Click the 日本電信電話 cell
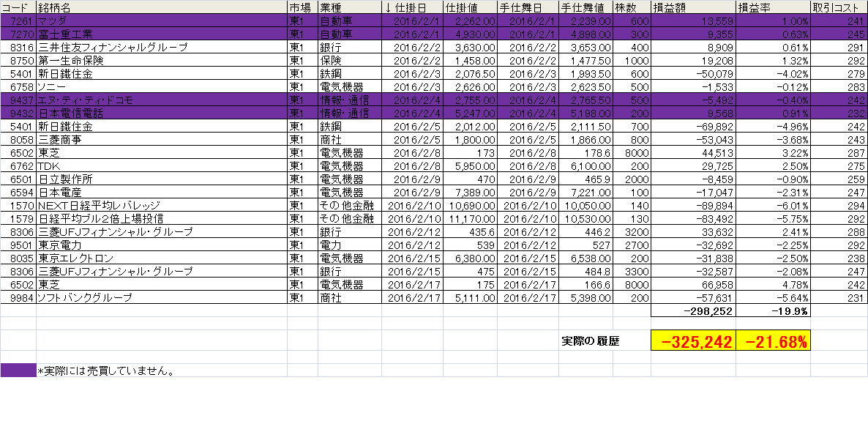The image size is (868, 443). (162, 113)
